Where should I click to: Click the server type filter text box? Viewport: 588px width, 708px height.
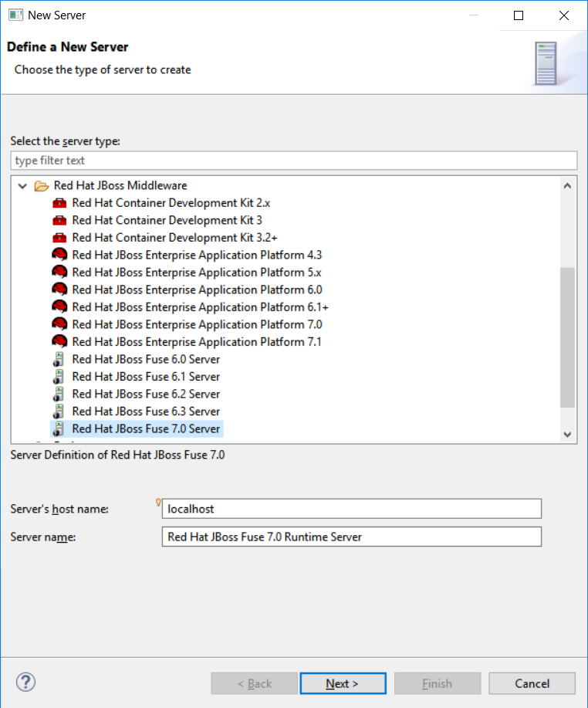[293, 161]
